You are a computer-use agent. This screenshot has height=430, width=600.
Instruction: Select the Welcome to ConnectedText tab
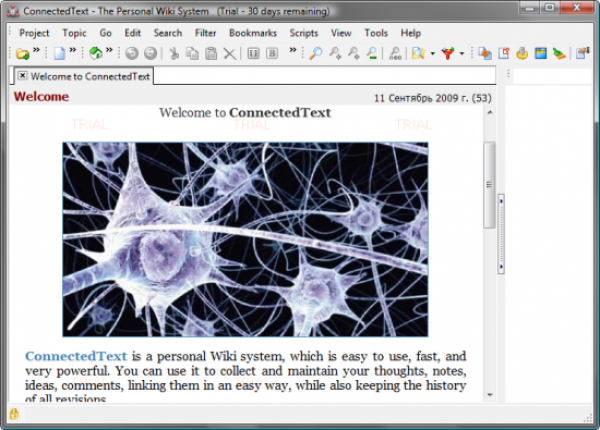click(x=88, y=75)
